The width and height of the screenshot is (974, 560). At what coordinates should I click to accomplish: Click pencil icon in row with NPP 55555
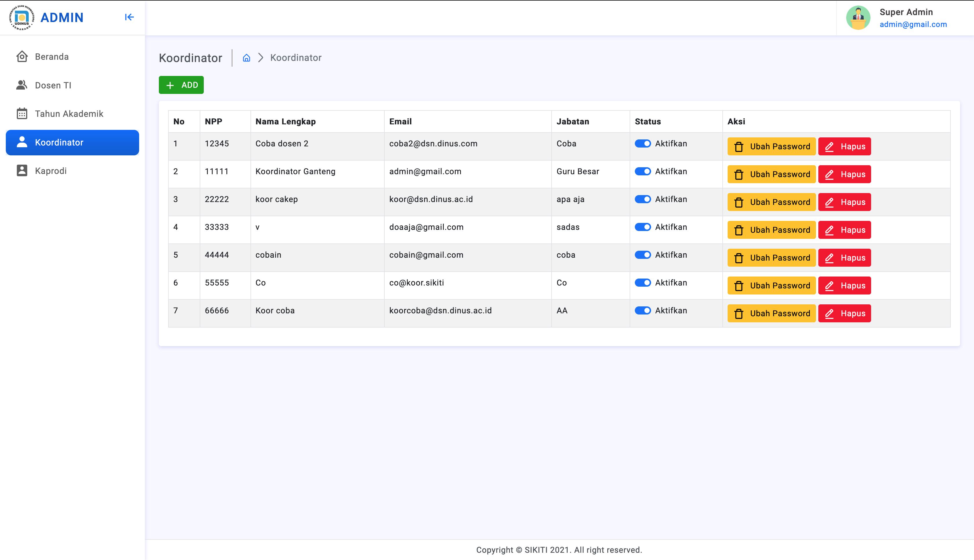tap(829, 286)
